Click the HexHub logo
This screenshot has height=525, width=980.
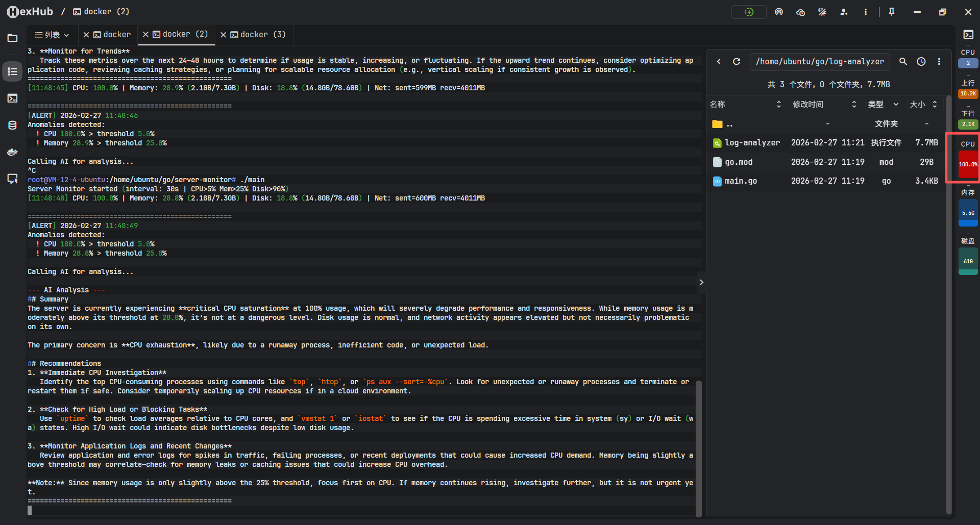pos(30,12)
